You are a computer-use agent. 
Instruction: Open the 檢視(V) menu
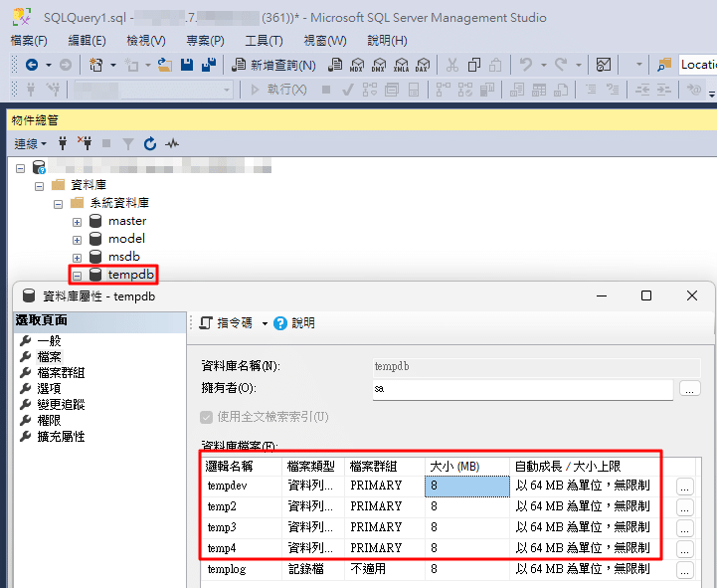pos(146,41)
